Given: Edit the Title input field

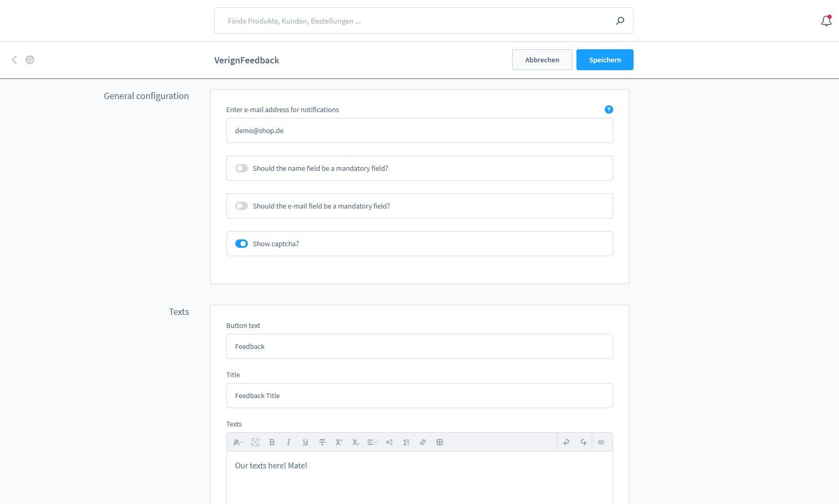Looking at the screenshot, I should [x=419, y=396].
